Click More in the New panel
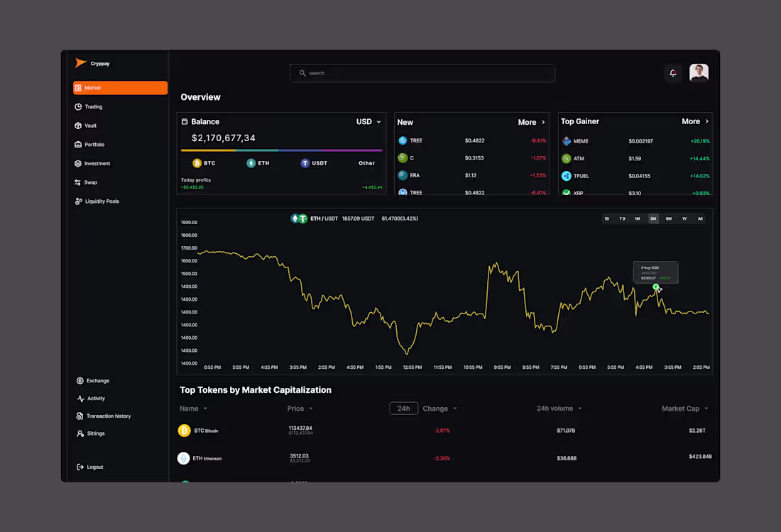Screen dimensions: 781x532 (x=531, y=121)
